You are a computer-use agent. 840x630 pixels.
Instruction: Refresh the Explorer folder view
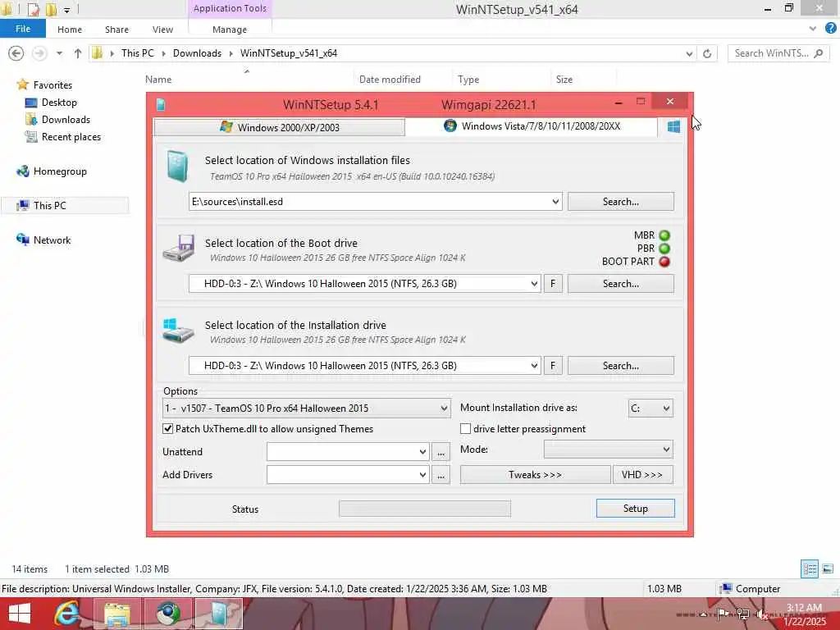707,53
